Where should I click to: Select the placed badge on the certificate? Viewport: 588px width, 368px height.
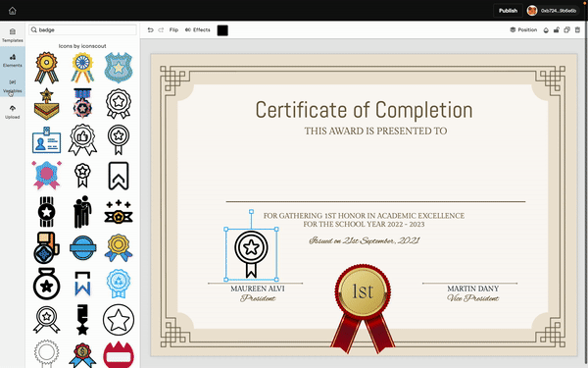point(251,254)
